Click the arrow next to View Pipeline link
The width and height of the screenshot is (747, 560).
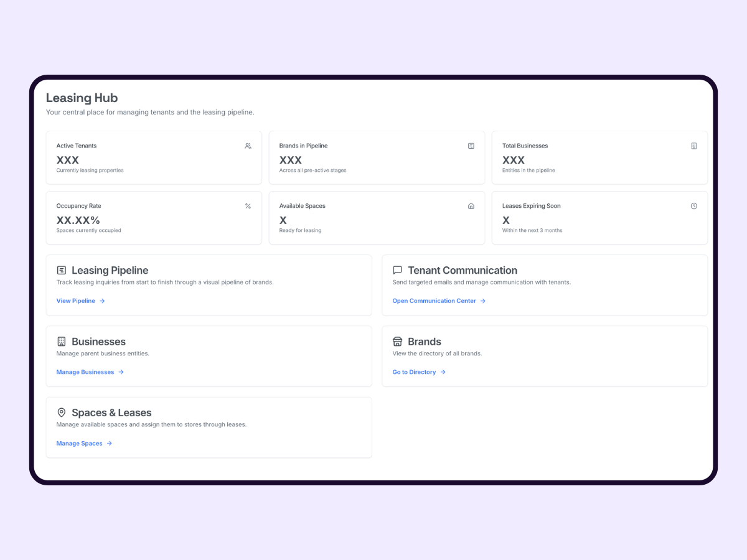(102, 301)
